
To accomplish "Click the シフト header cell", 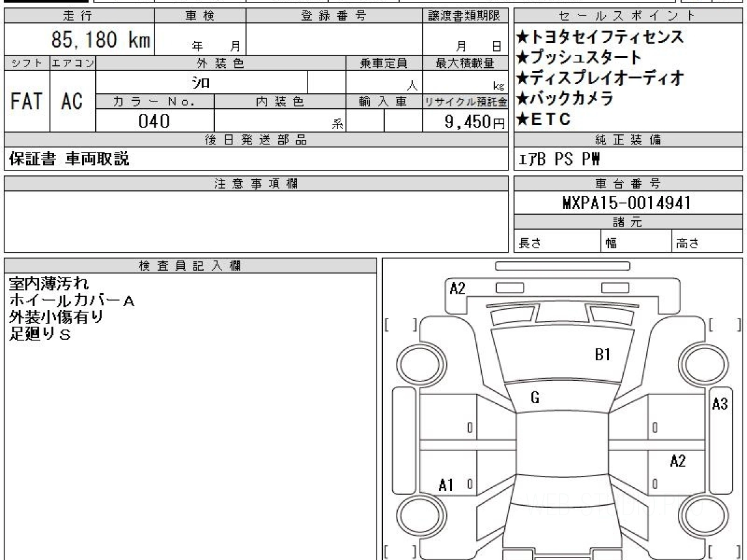I will click(x=27, y=63).
